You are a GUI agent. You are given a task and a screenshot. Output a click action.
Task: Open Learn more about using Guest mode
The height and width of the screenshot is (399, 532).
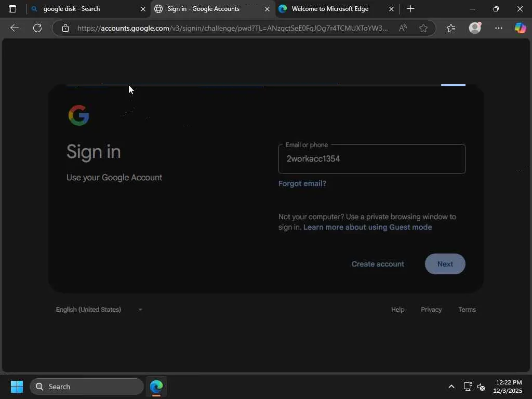[367, 227]
